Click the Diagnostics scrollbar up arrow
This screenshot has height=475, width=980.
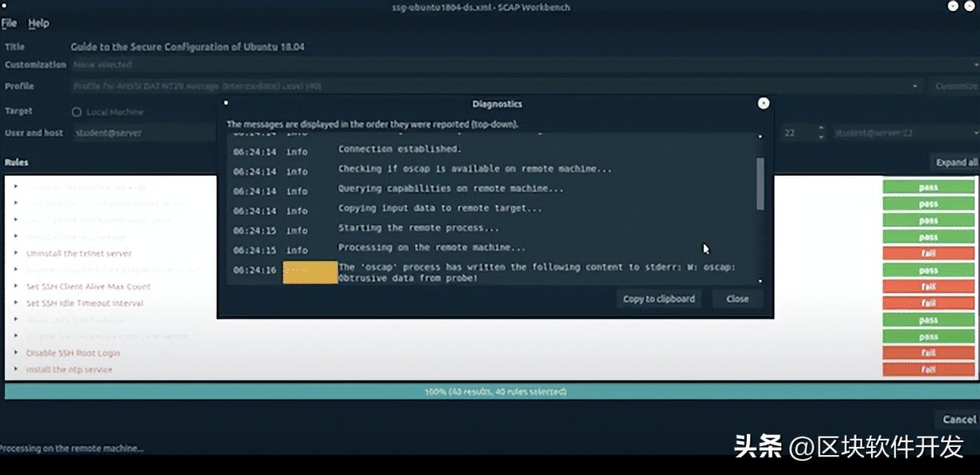[x=760, y=137]
